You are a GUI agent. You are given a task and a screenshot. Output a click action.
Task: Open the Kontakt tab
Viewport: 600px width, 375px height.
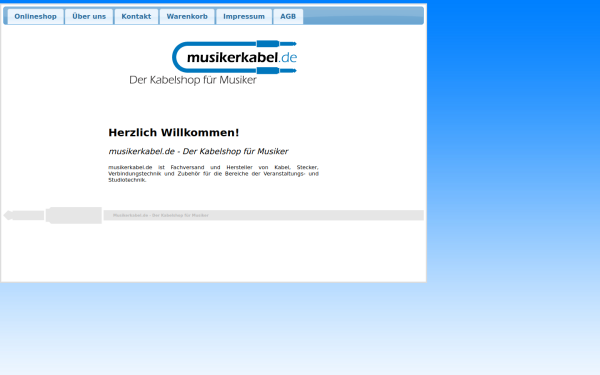coord(136,16)
